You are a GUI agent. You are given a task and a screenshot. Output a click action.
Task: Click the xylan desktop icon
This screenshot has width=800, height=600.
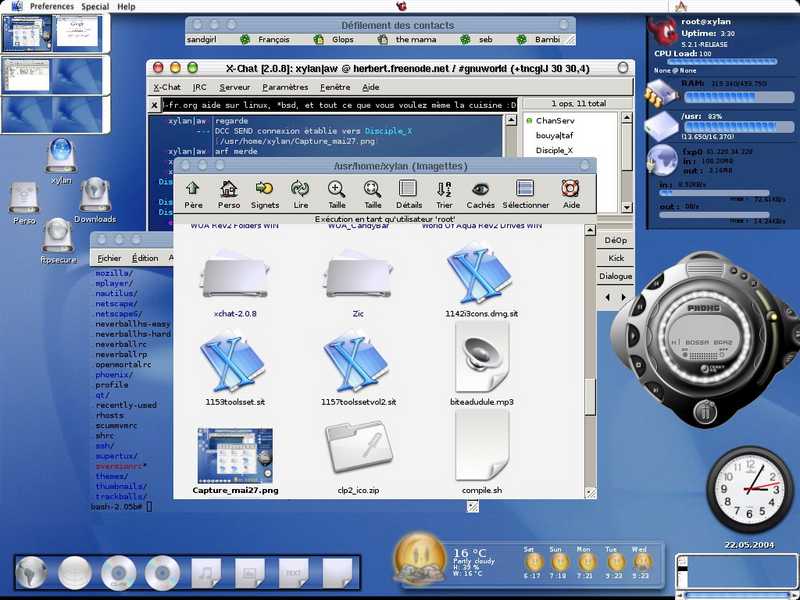[x=61, y=160]
